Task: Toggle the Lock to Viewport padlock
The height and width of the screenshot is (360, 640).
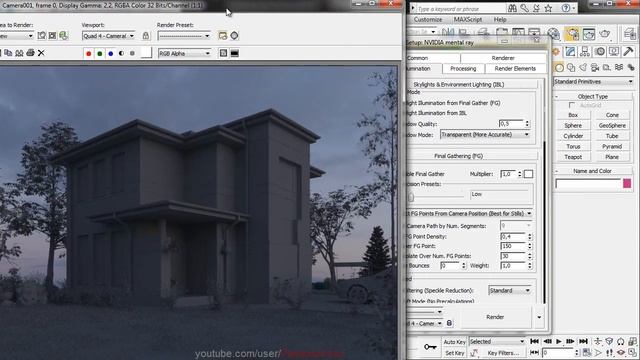Action: tap(146, 36)
